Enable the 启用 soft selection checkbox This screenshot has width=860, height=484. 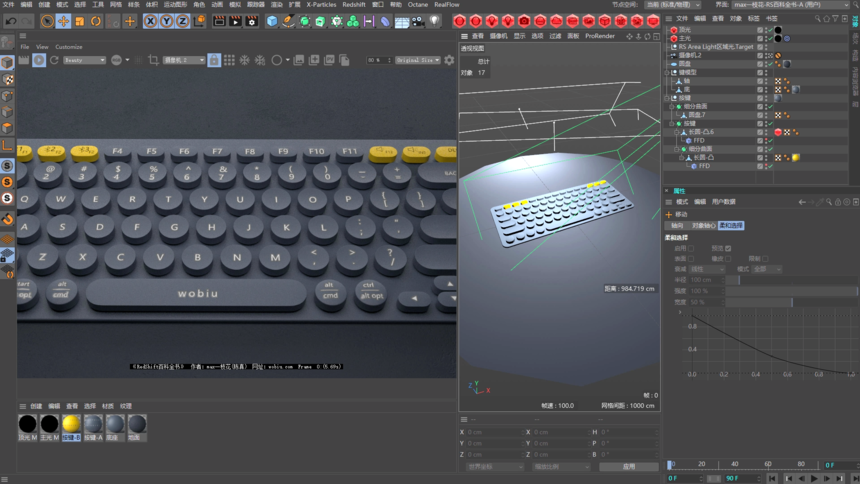click(x=691, y=249)
